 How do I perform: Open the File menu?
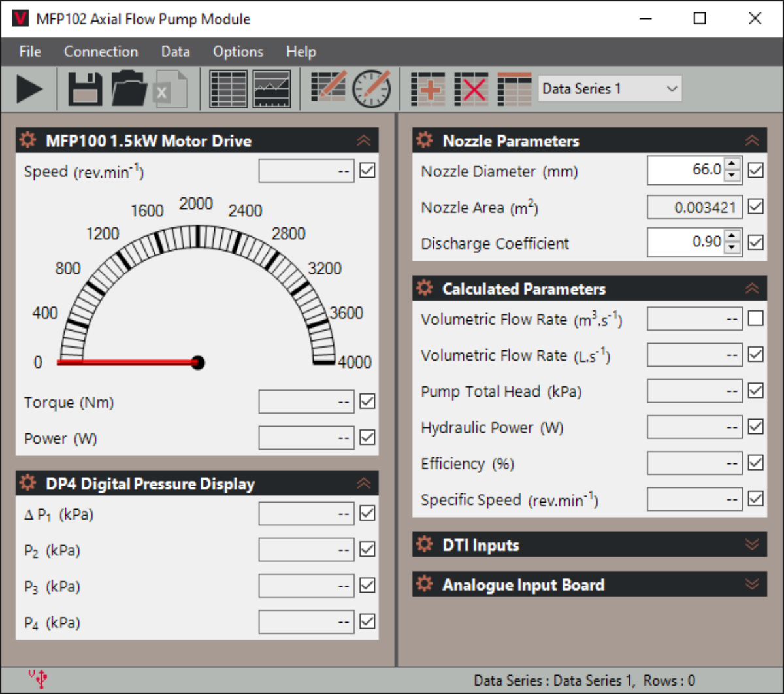click(x=30, y=52)
